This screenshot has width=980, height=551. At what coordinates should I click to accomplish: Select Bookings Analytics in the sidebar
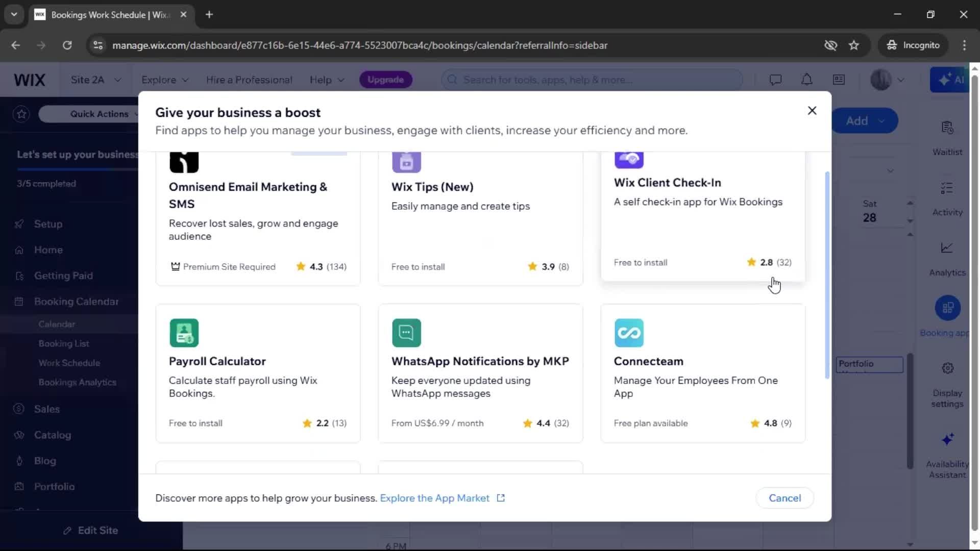(78, 382)
